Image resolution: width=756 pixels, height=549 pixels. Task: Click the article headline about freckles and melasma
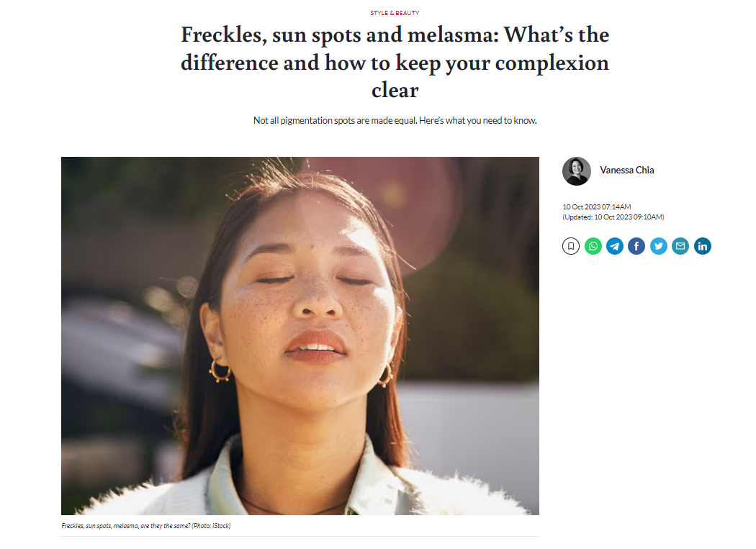[395, 62]
